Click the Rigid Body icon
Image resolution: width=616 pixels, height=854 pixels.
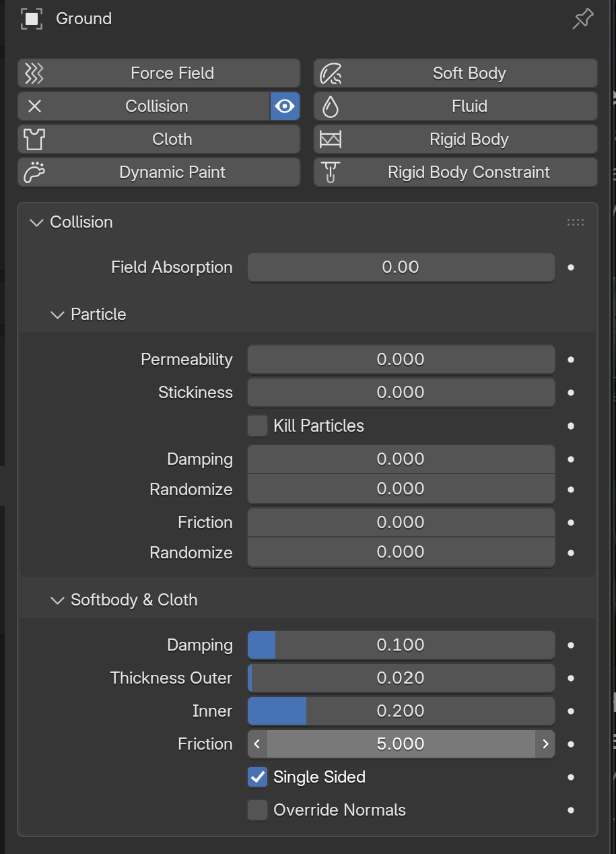(331, 139)
